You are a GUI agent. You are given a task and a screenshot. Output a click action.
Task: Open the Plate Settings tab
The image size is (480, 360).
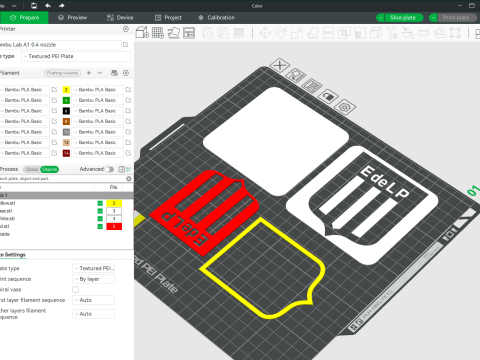tap(13, 255)
